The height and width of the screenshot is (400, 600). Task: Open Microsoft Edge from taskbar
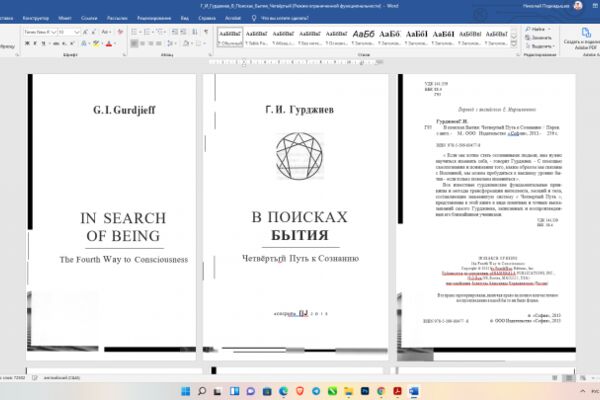coord(284,391)
